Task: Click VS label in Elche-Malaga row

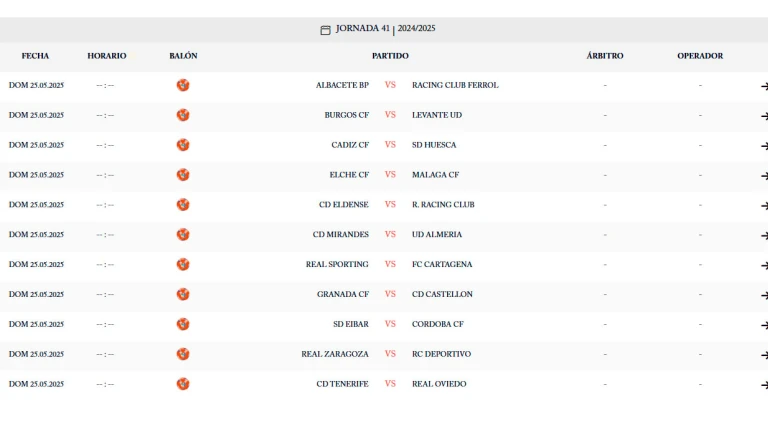Action: tap(390, 175)
